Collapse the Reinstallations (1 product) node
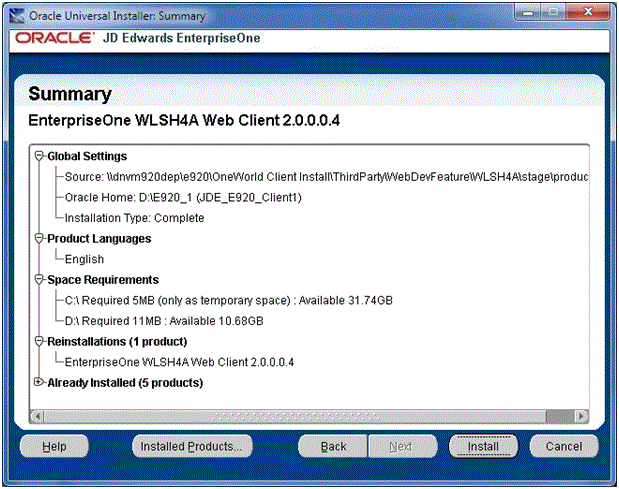 (x=39, y=341)
